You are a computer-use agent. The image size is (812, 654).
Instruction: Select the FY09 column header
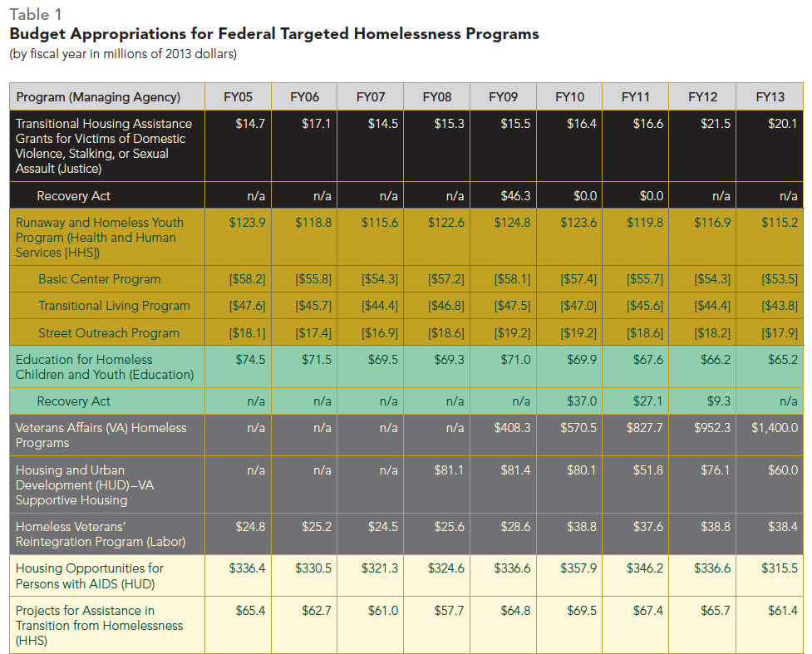[x=503, y=97]
